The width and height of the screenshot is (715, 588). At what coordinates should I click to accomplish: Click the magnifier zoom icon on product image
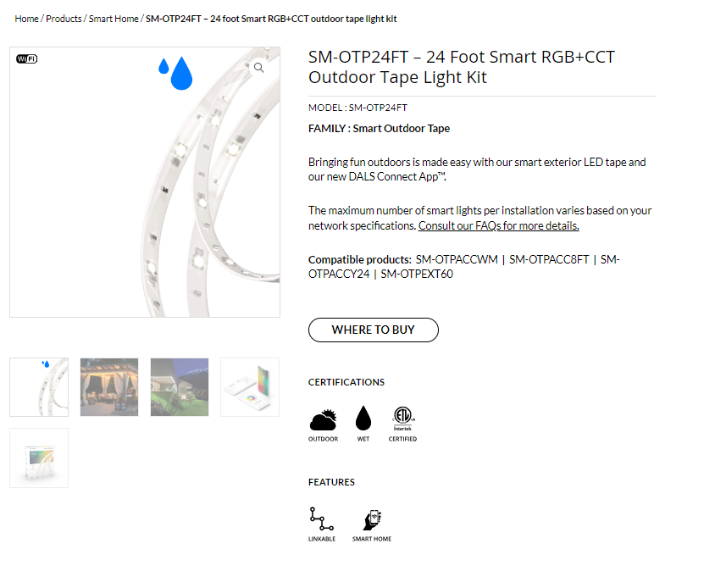[x=259, y=68]
